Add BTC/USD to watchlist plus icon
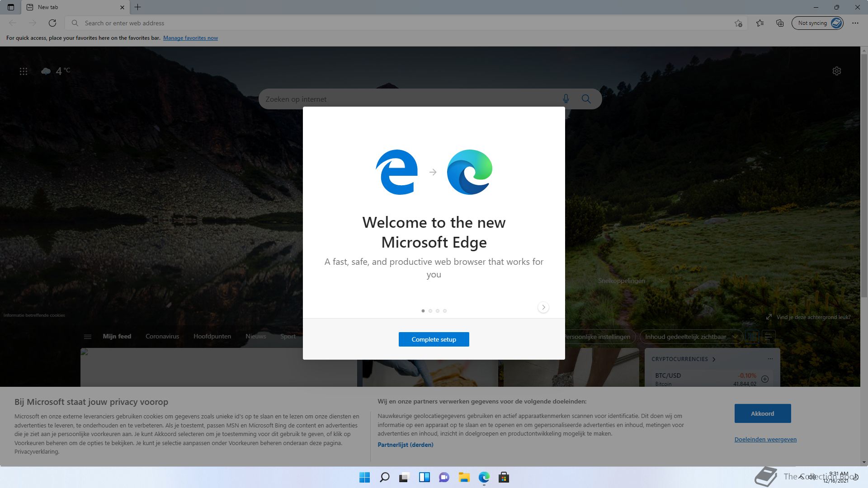Viewport: 868px width, 488px height. pyautogui.click(x=765, y=379)
